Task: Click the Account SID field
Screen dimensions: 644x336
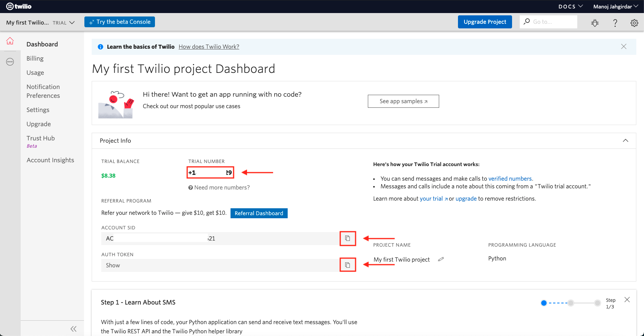Action: click(x=220, y=239)
